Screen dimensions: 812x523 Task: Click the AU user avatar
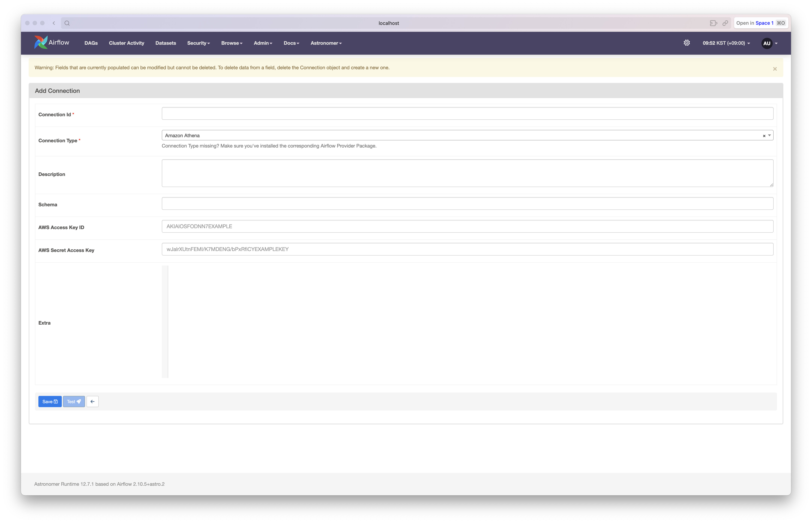pos(766,43)
